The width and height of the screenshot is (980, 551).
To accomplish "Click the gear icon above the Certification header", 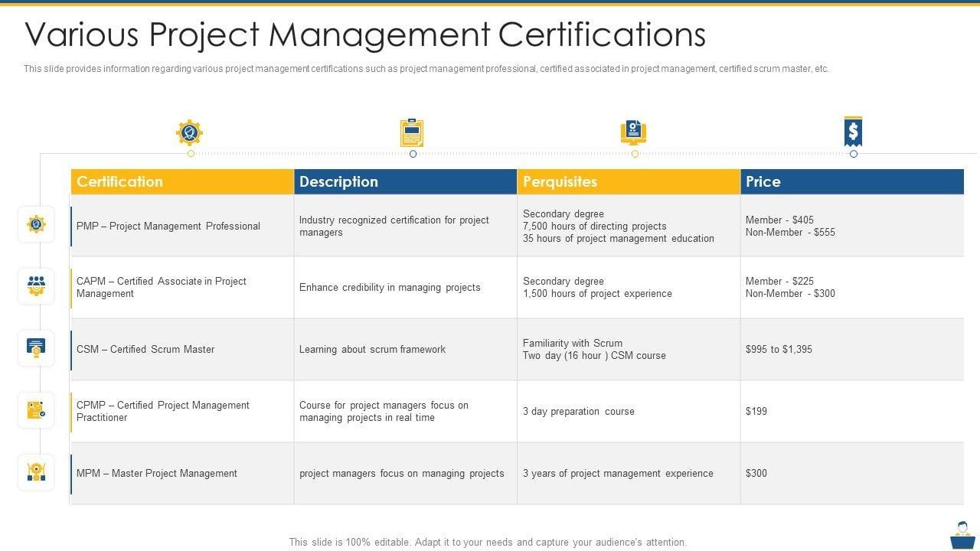I will (189, 132).
